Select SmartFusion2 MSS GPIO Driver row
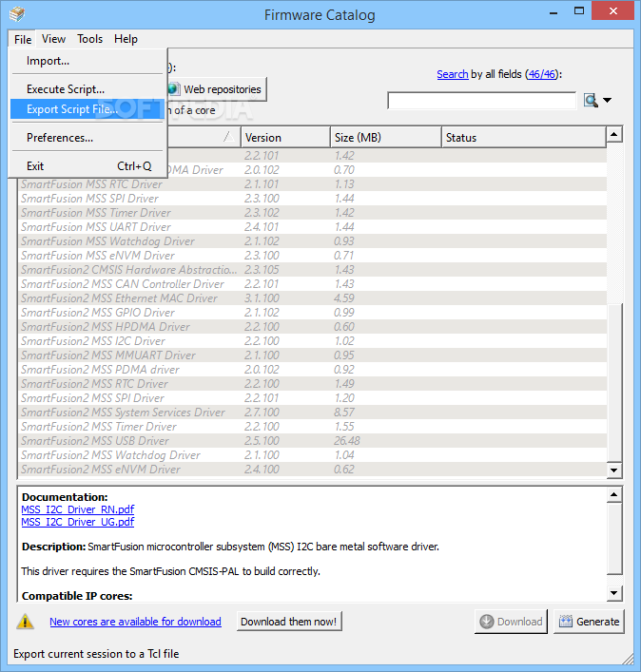Viewport: 641px width, 672px height. click(312, 313)
